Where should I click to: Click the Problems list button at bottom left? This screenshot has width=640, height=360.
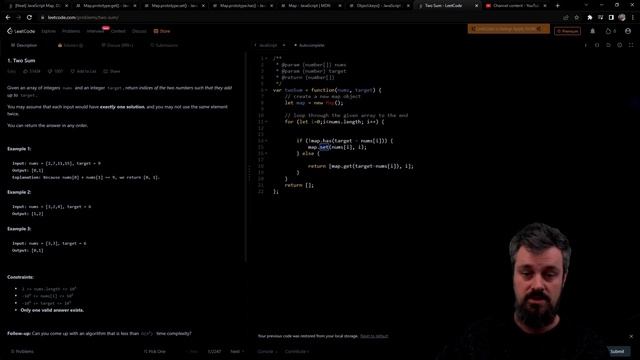coord(22,351)
